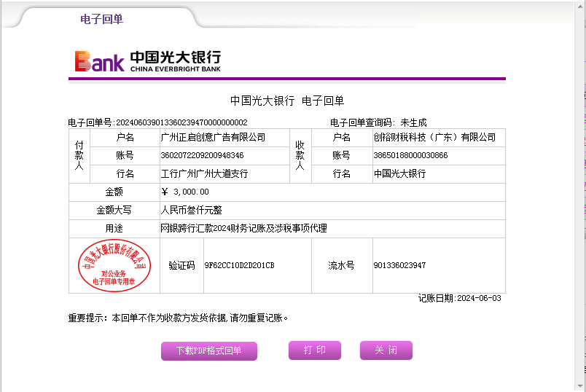The image size is (586, 392).
Task: Click the red official receipt stamp
Action: pyautogui.click(x=114, y=265)
